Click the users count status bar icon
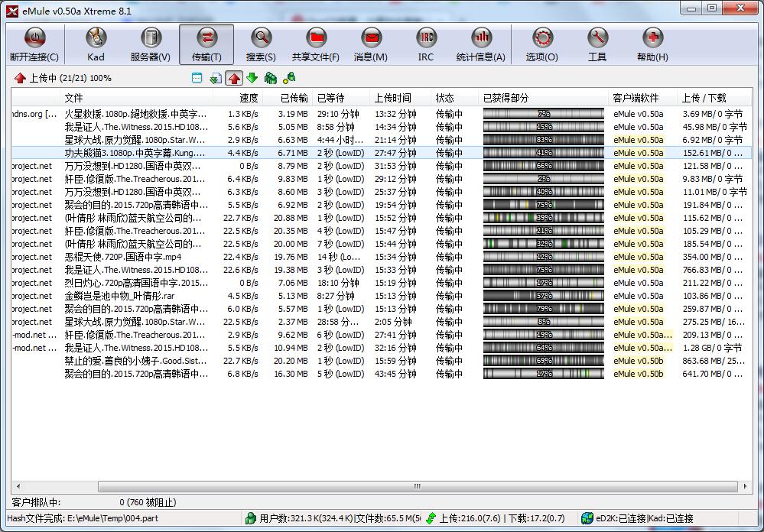Screen dimensions: 764x532 (250, 518)
